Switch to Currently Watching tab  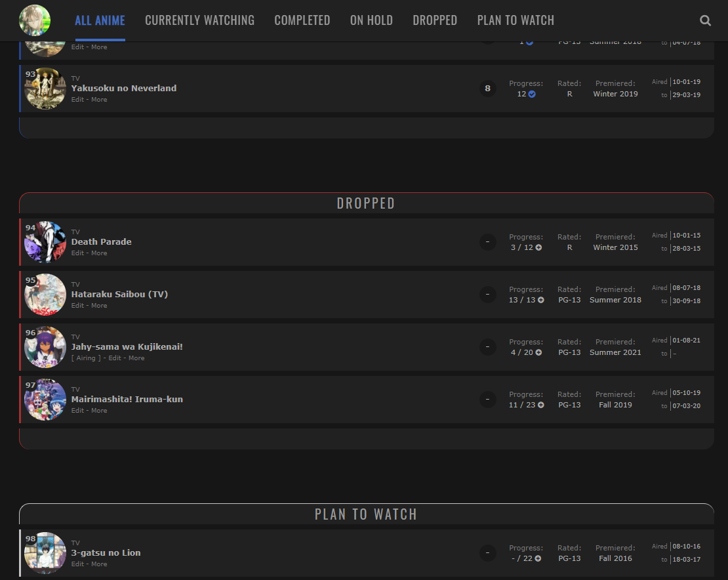(199, 20)
